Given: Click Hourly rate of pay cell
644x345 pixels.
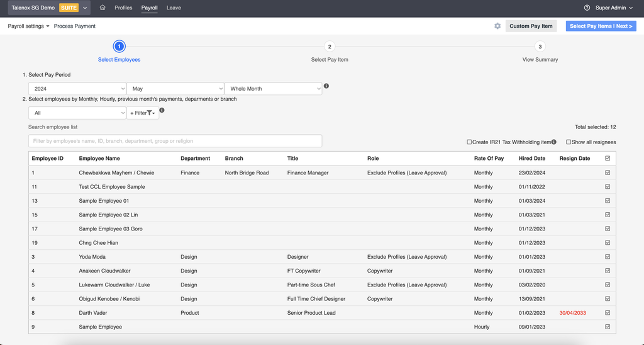Looking at the screenshot, I should 482,327.
